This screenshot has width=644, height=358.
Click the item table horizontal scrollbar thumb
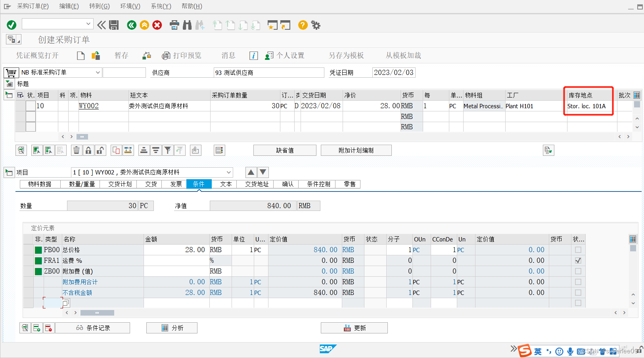[82, 137]
